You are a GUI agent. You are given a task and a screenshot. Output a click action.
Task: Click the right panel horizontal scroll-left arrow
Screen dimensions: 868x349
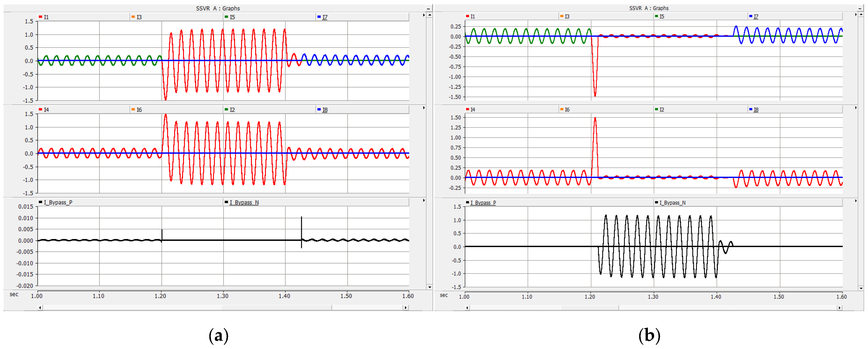pos(467,308)
